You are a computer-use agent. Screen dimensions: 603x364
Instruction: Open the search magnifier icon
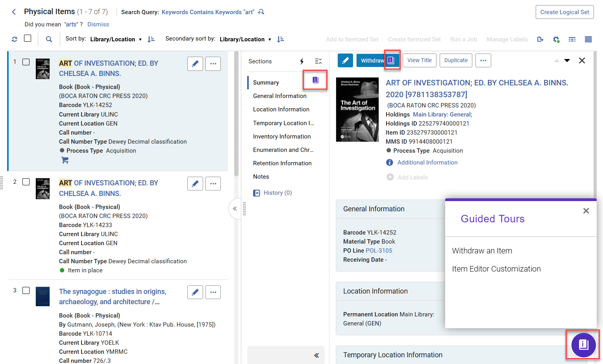[49, 39]
